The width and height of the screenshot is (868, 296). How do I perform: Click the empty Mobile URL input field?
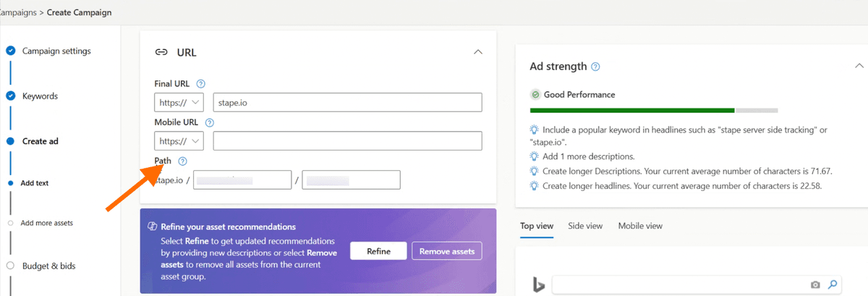[x=347, y=141]
